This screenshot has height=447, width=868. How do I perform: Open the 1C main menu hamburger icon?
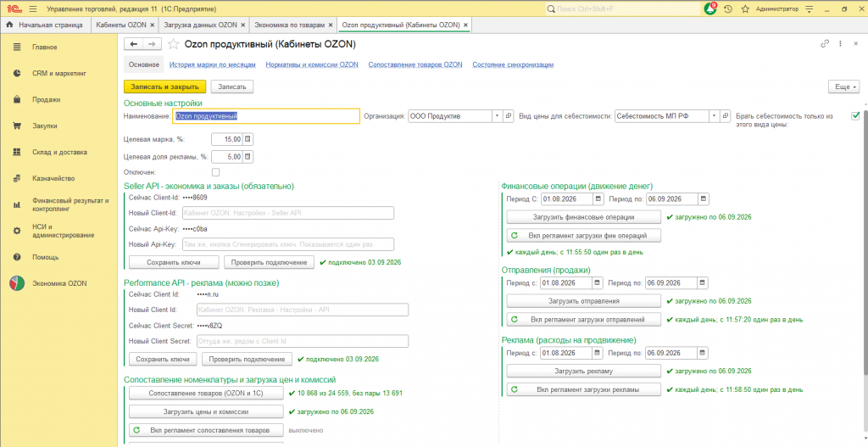click(33, 9)
